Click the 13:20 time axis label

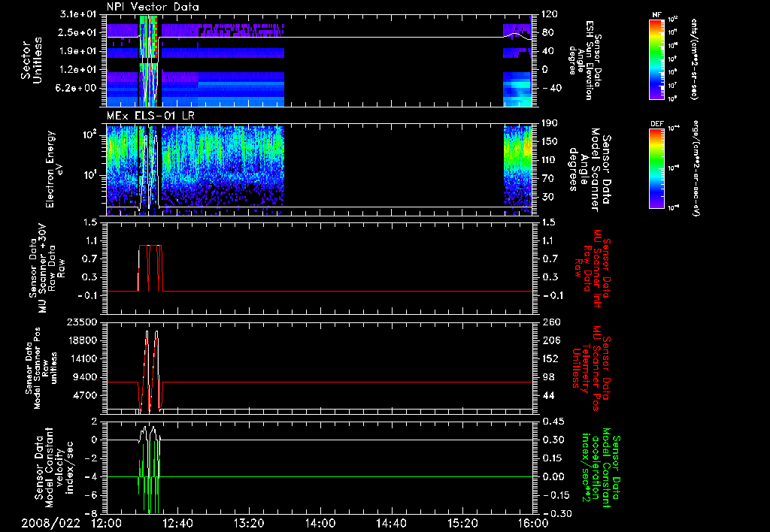249,523
